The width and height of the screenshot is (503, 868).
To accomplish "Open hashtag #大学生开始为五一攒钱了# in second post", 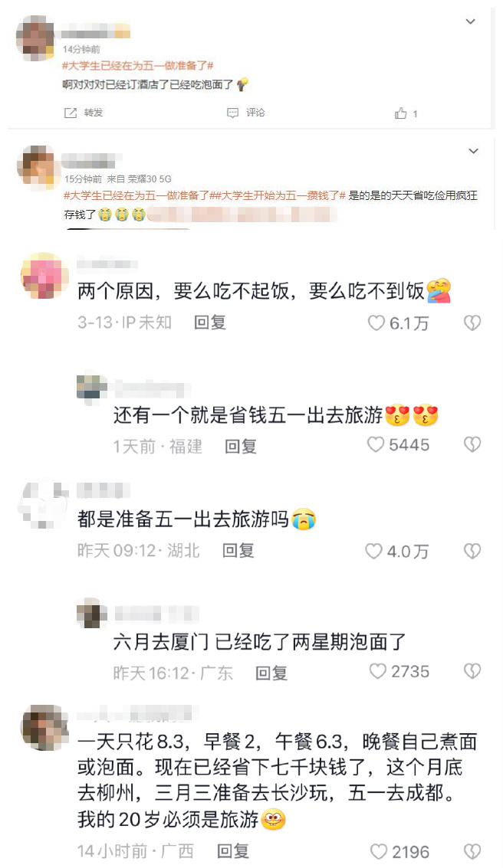I will 278,195.
